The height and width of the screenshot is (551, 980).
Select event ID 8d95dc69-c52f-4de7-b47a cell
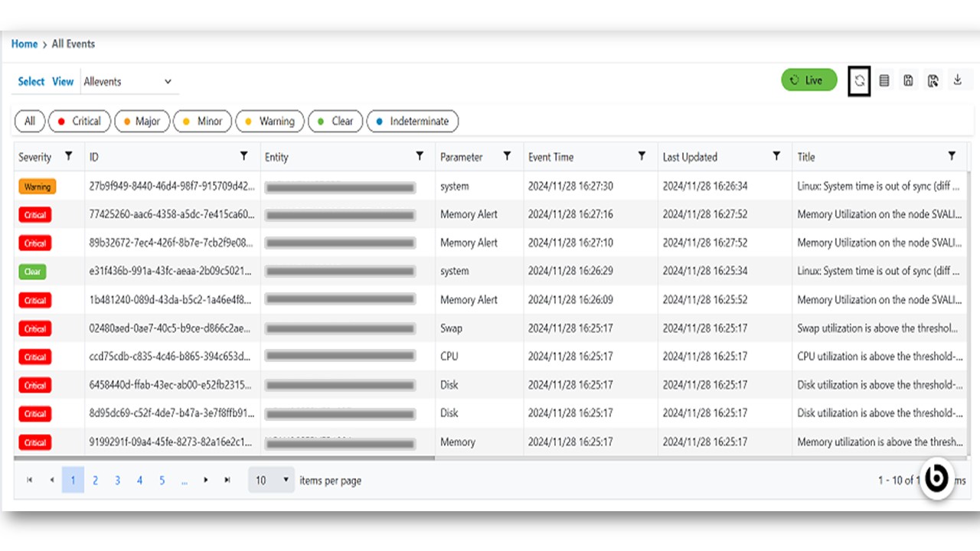pos(172,413)
